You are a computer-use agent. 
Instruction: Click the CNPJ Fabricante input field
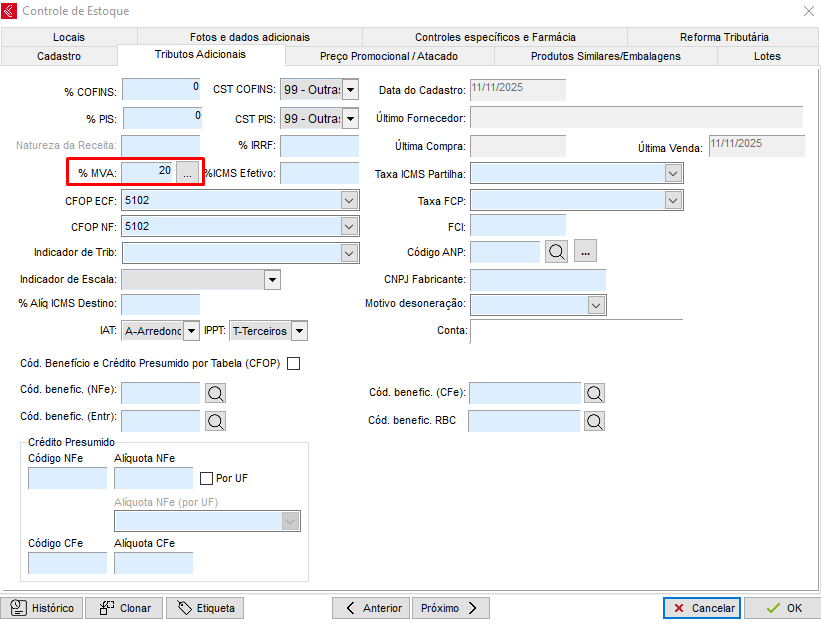click(537, 279)
